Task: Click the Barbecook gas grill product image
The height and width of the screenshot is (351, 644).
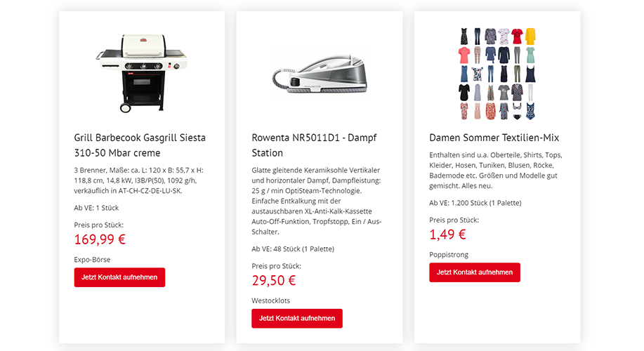Action: point(142,73)
